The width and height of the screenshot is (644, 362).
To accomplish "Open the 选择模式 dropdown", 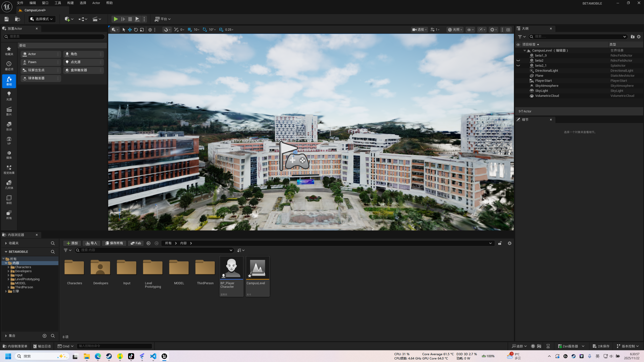I will tap(42, 19).
